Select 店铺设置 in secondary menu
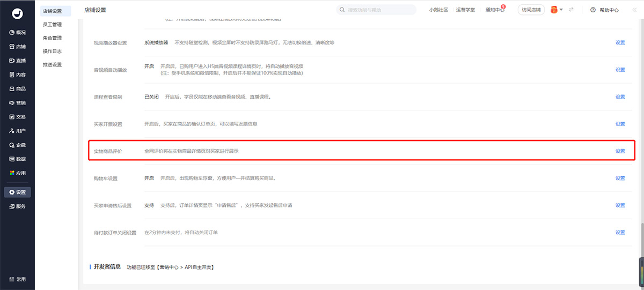The image size is (644, 290). pos(55,11)
